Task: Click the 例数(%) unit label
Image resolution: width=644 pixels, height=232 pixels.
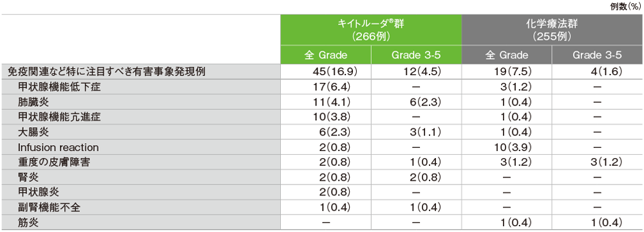Action: [627, 7]
